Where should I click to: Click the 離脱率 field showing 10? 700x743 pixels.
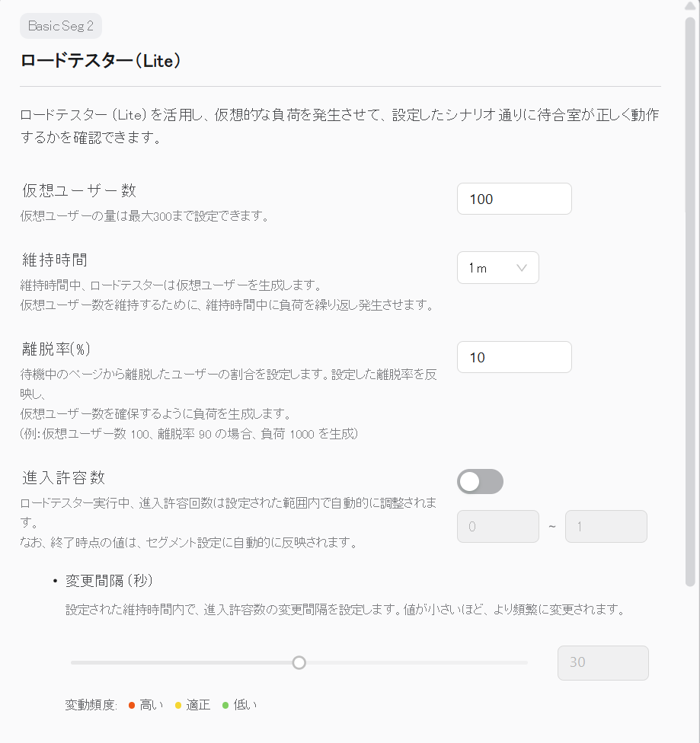(x=513, y=356)
